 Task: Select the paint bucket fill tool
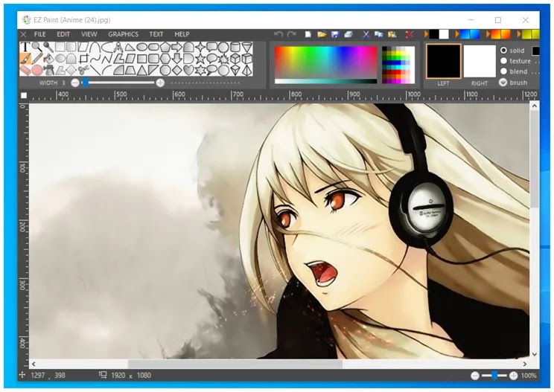(49, 59)
